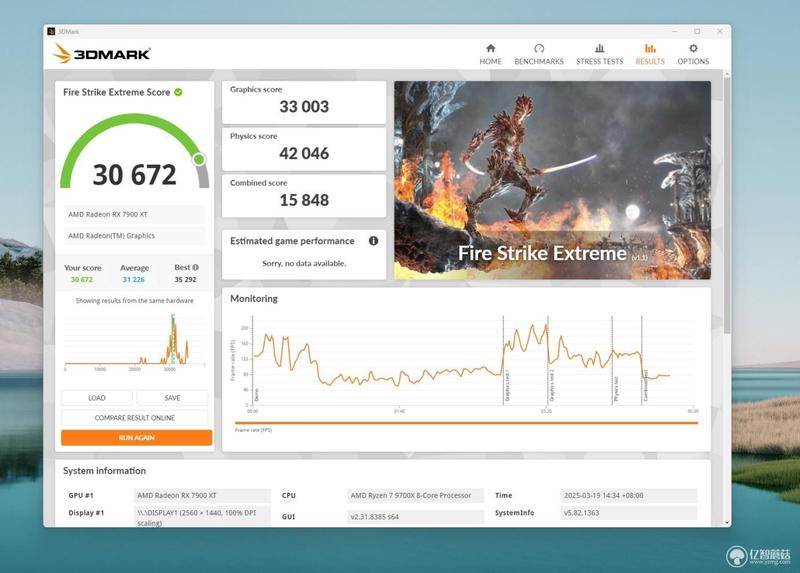Click the Average score 31 226
This screenshot has height=573, width=800.
(134, 280)
